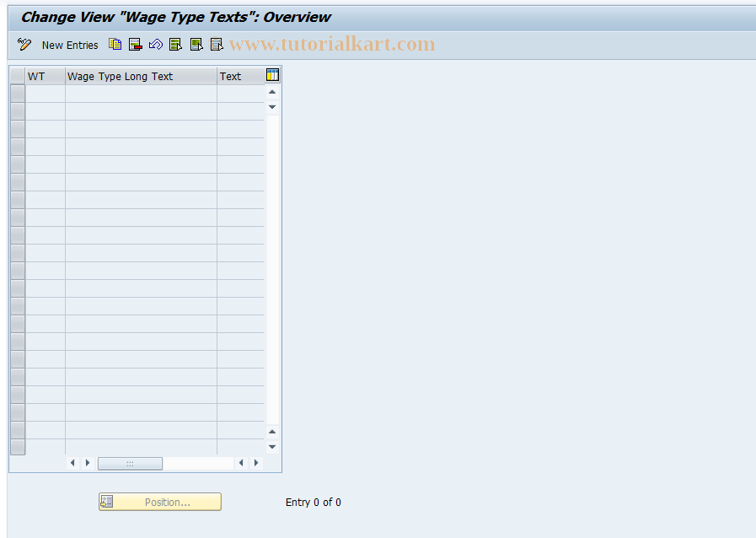The width and height of the screenshot is (756, 538).
Task: Click the top scroll-down arrow below the settings icon
Action: coord(272,106)
